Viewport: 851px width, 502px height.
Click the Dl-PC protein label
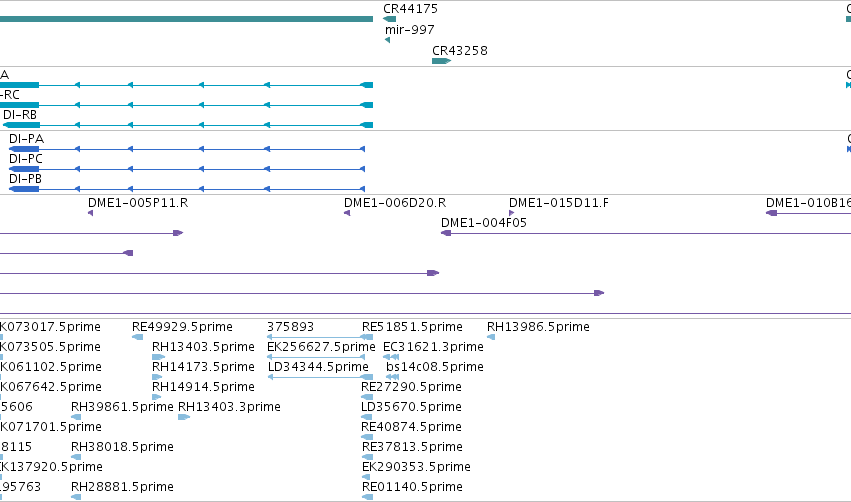coord(26,159)
